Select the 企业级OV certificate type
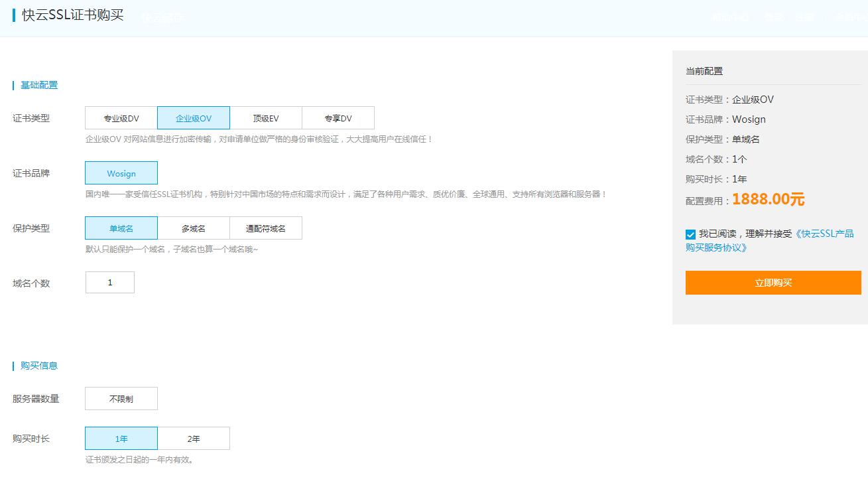 point(193,117)
